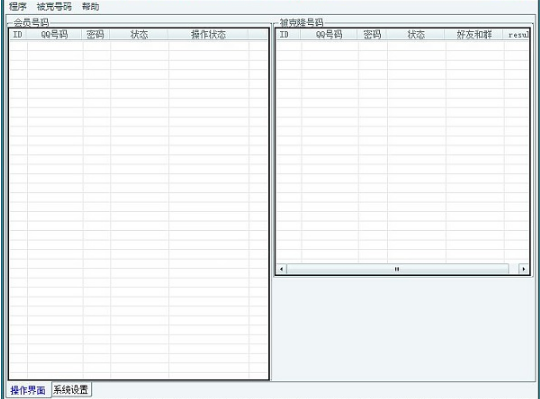Click the right scroll arrow in 被克隆号码 list

point(523,269)
